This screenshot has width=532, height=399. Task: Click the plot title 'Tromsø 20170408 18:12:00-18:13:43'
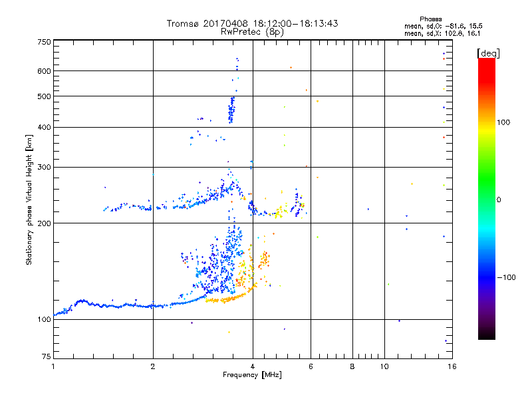pyautogui.click(x=252, y=23)
